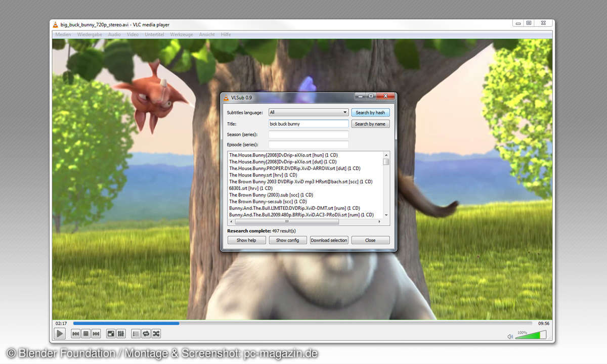Select The House Bunny.srt [hrv] result
Image resolution: width=607 pixels, height=364 pixels.
pyautogui.click(x=263, y=175)
